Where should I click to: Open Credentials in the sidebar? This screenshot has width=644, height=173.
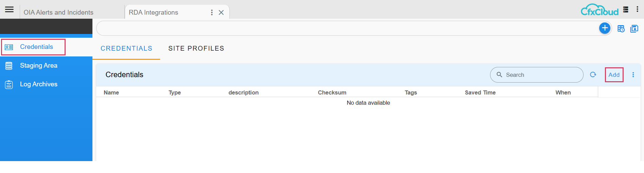click(36, 47)
